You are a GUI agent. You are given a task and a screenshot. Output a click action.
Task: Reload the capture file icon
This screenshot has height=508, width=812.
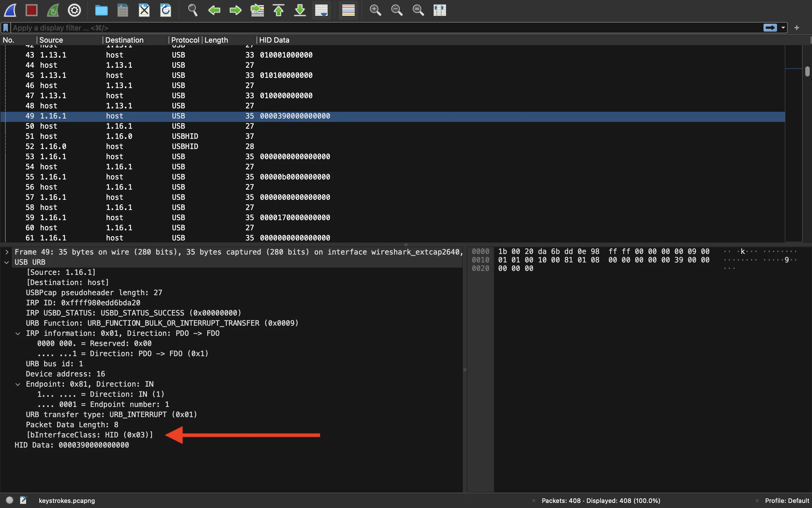click(x=166, y=10)
